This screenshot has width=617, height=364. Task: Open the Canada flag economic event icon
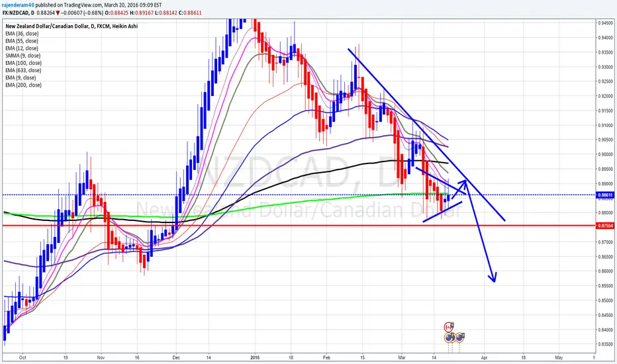click(449, 327)
